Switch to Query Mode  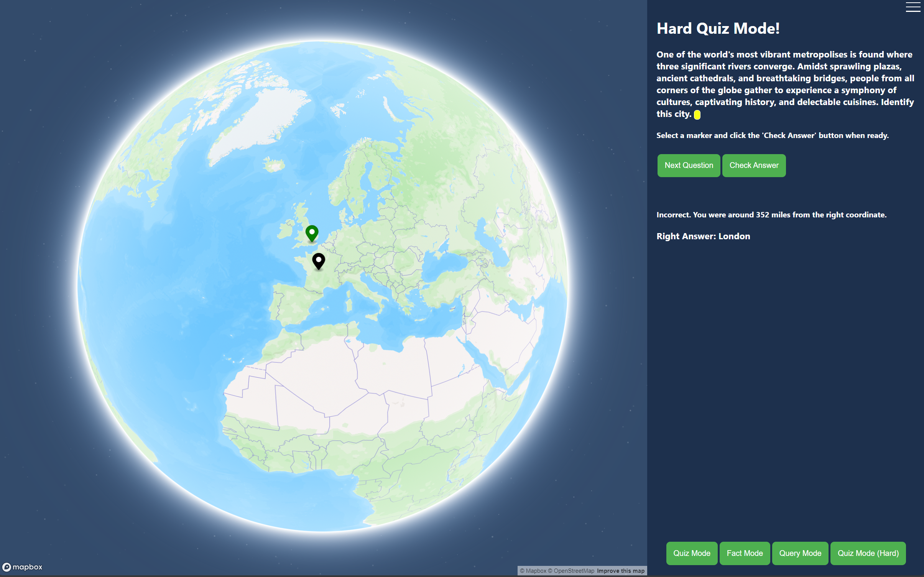(x=800, y=553)
